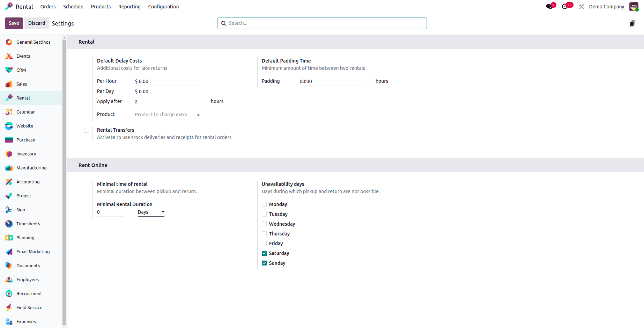The image size is (644, 328).
Task: Open the Recruitment app icon
Action: [9, 293]
